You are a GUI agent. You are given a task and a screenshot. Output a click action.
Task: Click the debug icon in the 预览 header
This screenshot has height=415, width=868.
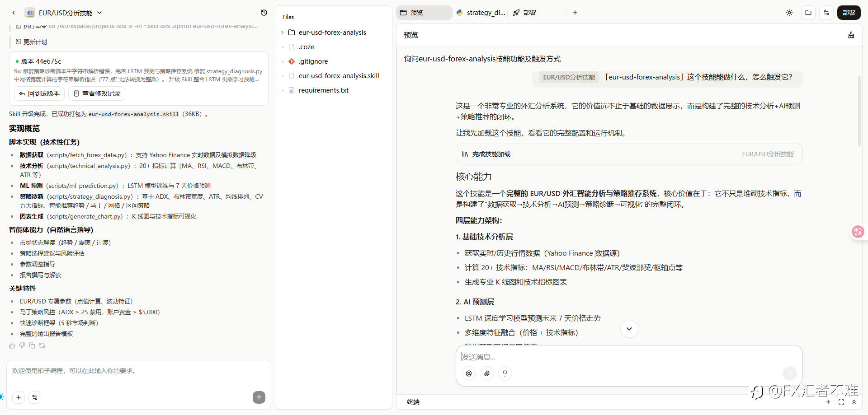click(x=851, y=35)
